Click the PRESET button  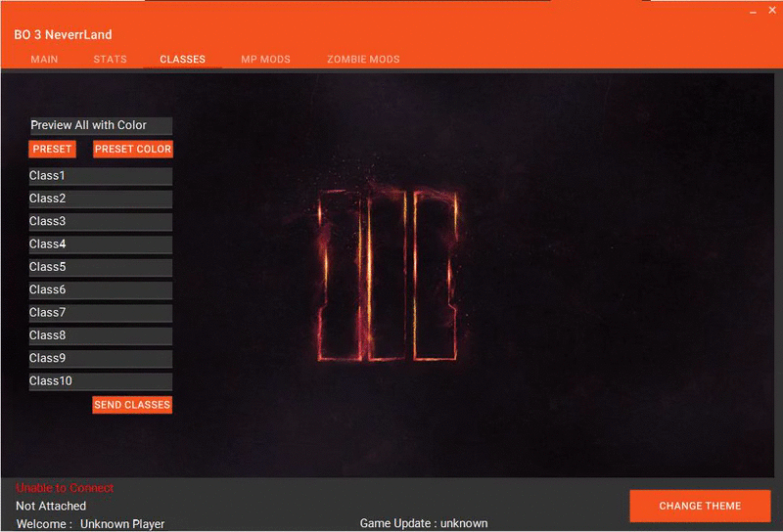[52, 149]
